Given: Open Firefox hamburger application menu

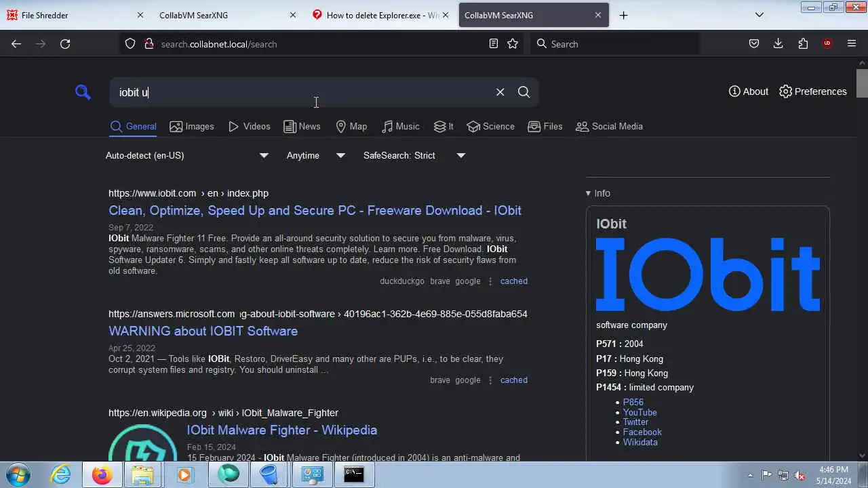Looking at the screenshot, I should pos(852,44).
